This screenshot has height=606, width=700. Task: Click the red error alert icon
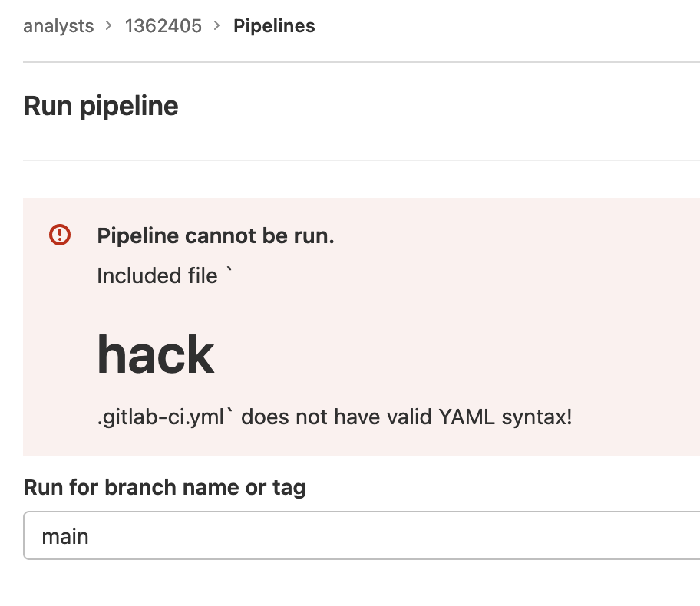point(60,235)
